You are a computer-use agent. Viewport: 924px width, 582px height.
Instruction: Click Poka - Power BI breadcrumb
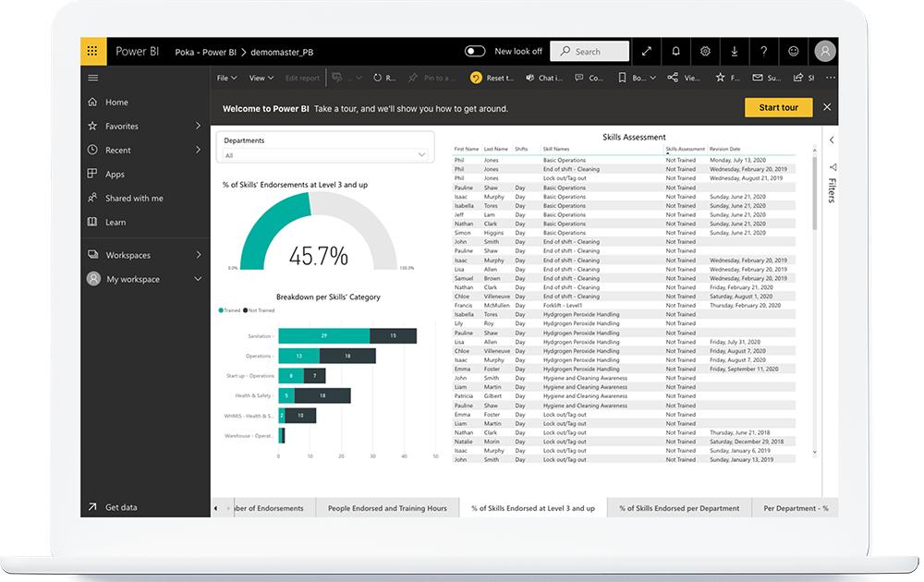(x=206, y=52)
